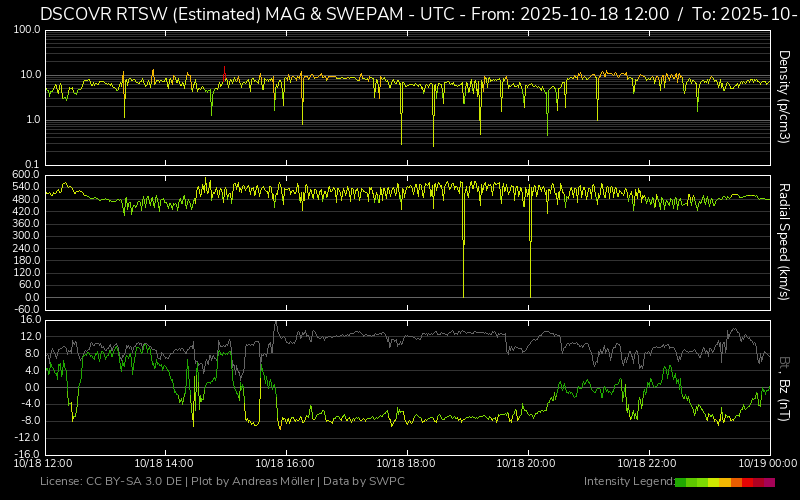The image size is (800, 500).
Task: Click the Density (p/cm3) axis label
Action: (785, 96)
